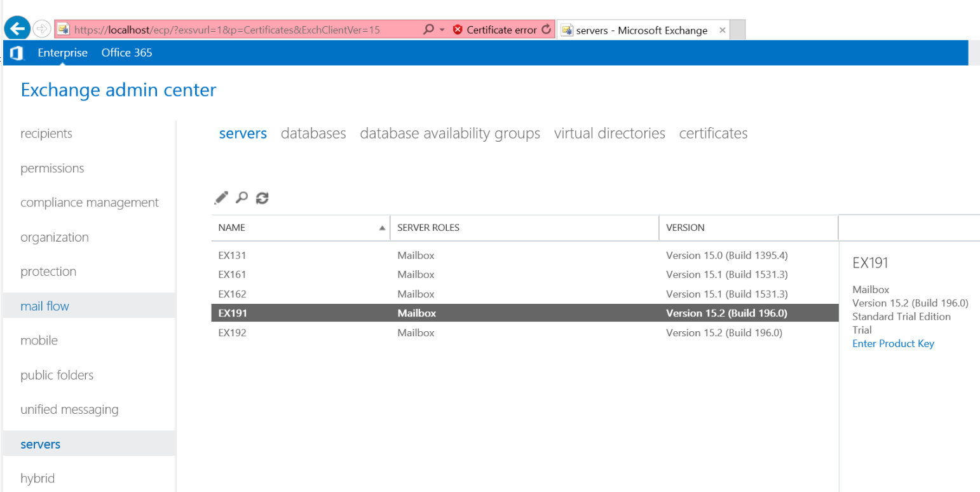Click the Enterprise link in the blue bar

63,53
